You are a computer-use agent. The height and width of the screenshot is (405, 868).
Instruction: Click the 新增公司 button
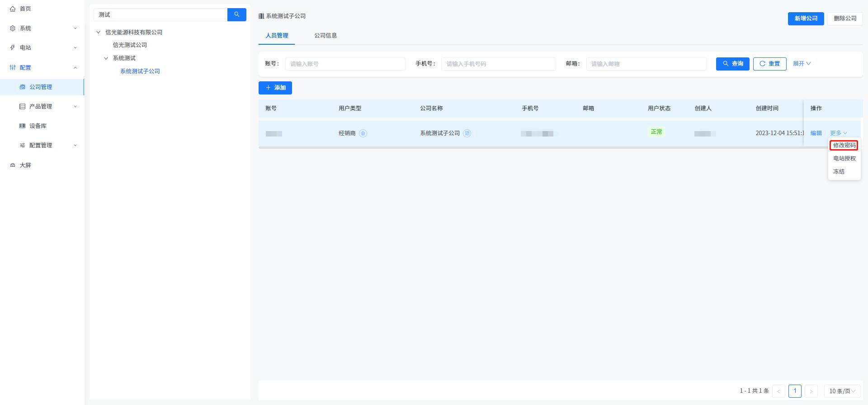(806, 19)
